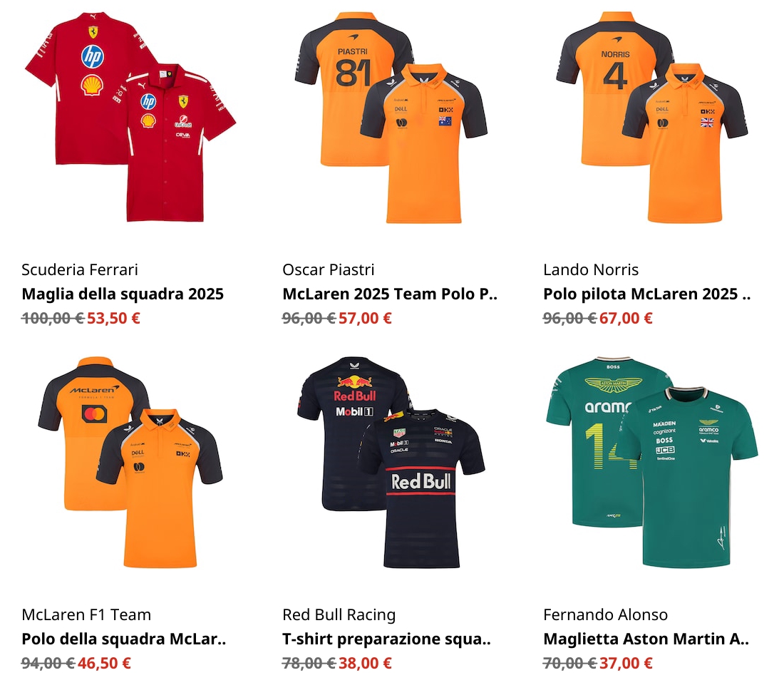Open the Norris 4 orange polo image
This screenshot has width=784, height=690.
[x=652, y=117]
